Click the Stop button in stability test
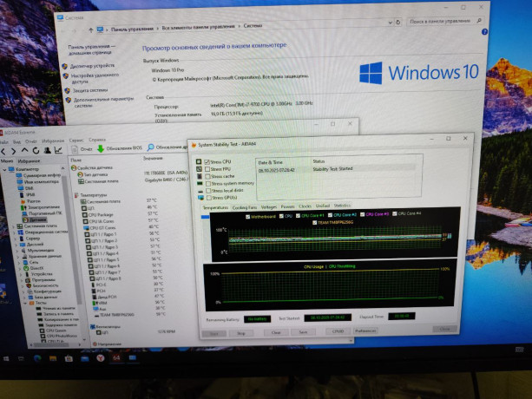Image resolution: width=532 pixels, height=399 pixels. (x=240, y=333)
